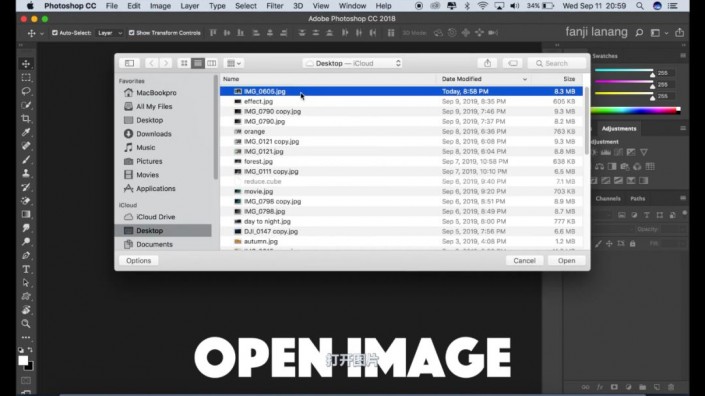Select the Move tool in the toolbar
This screenshot has height=396, width=705.
tap(26, 64)
